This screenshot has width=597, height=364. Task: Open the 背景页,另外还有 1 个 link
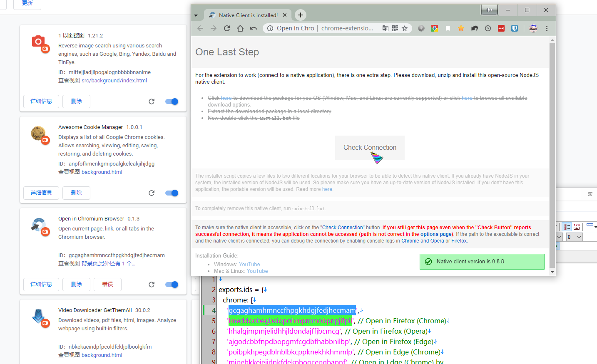tap(108, 264)
